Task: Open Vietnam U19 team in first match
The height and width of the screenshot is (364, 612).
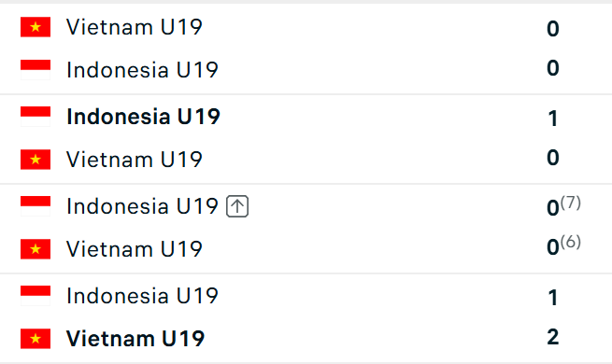Action: 135,27
